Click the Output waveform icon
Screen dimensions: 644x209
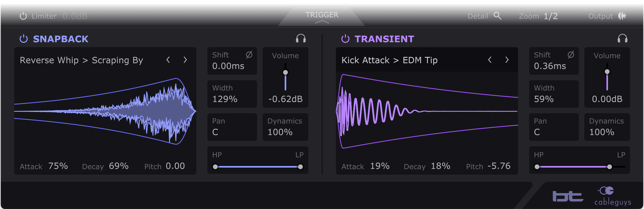[x=622, y=16]
